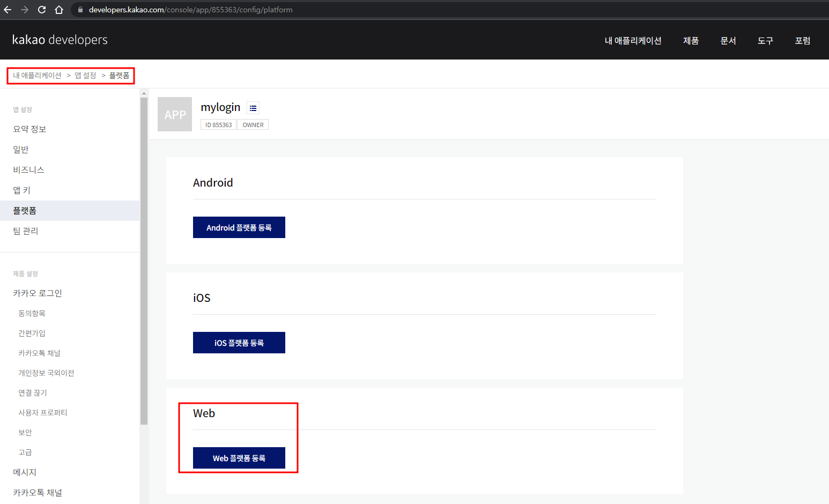Image resolution: width=829 pixels, height=504 pixels.
Task: Click the browser back arrow
Action: (8, 10)
